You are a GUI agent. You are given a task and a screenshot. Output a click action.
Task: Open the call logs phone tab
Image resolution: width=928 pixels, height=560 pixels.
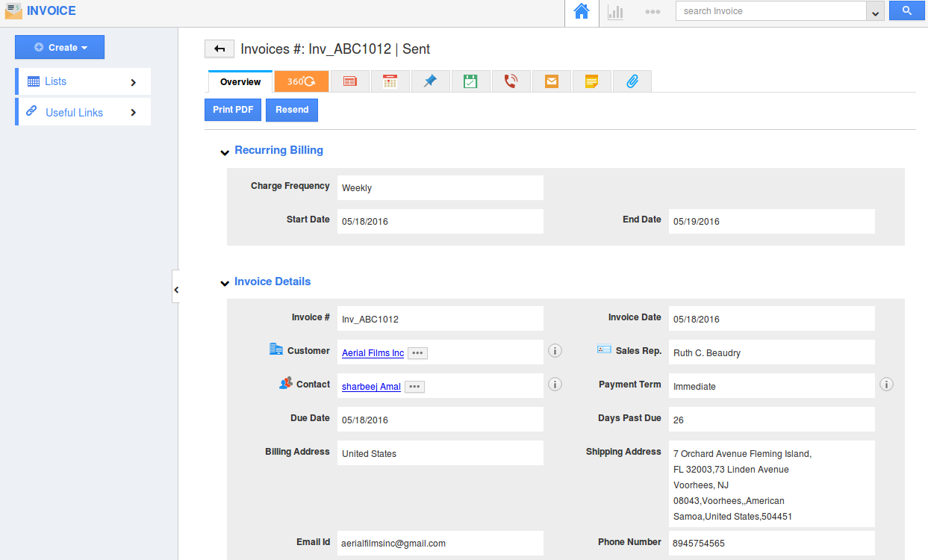coord(511,81)
